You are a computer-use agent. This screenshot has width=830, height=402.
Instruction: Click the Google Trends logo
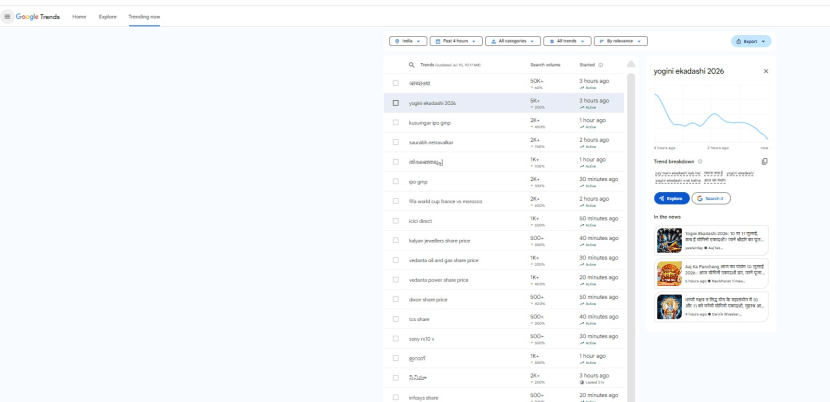point(38,16)
